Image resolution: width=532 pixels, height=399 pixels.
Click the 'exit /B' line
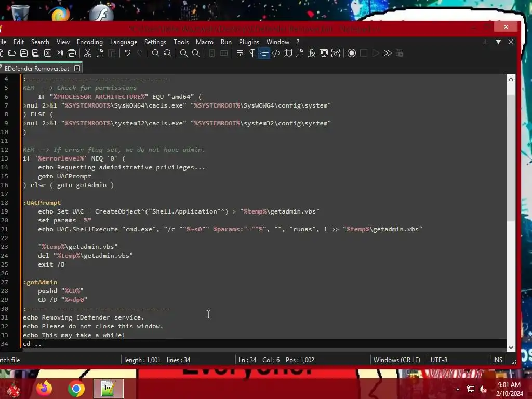point(51,264)
